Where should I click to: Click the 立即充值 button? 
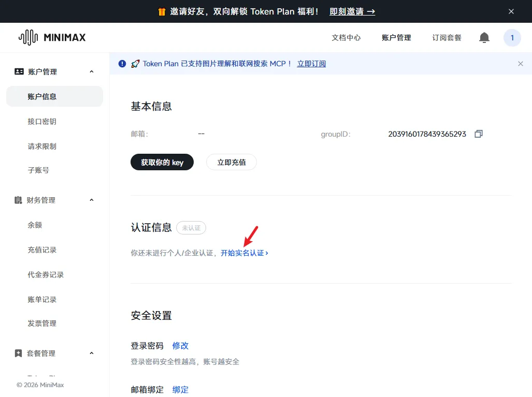pyautogui.click(x=232, y=162)
